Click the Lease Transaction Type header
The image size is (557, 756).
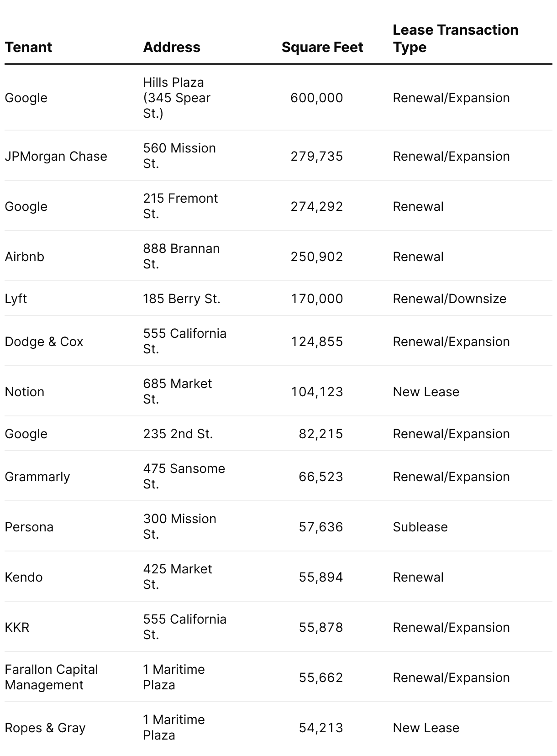[x=455, y=38]
